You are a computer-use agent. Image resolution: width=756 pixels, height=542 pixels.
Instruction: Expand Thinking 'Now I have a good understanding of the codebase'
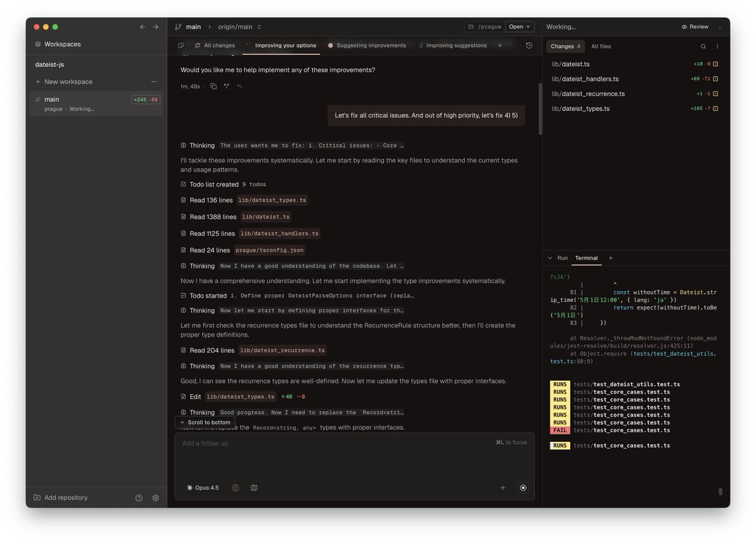click(292, 266)
